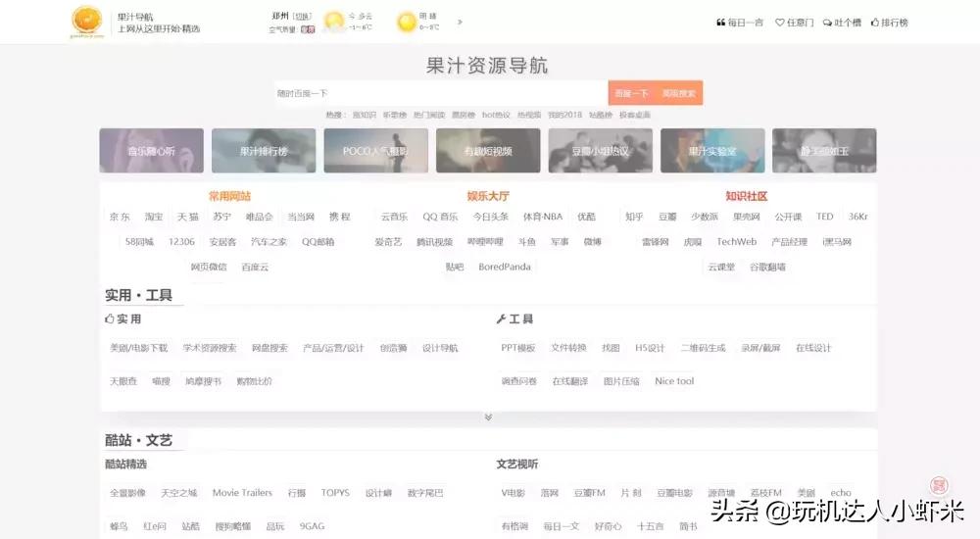Click the 实用 thumbs-up icon
This screenshot has height=539, width=980.
(x=110, y=318)
